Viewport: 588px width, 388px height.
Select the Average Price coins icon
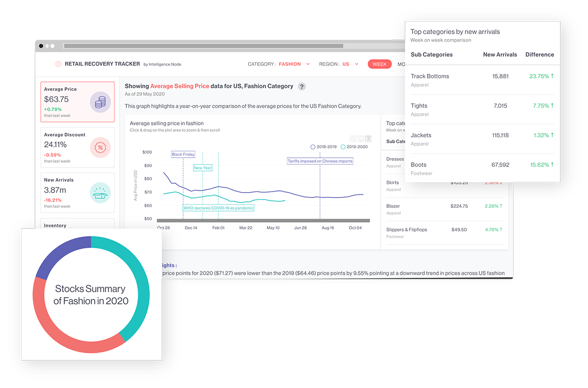click(x=100, y=102)
